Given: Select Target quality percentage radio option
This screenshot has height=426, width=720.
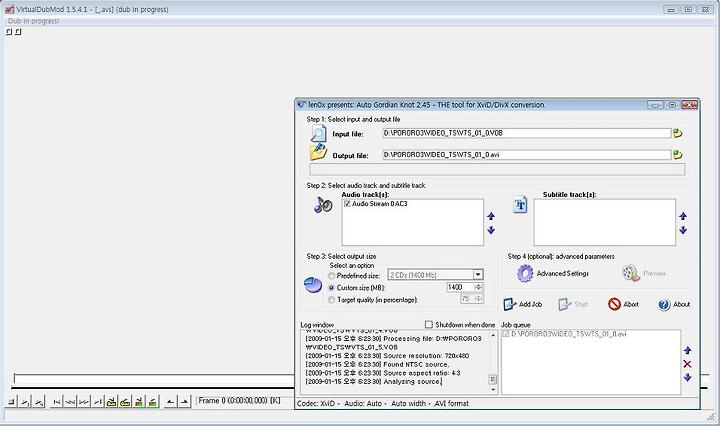Looking at the screenshot, I should coord(332,300).
